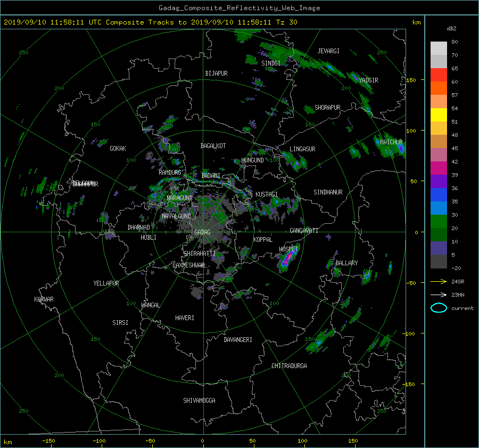Image resolution: width=479 pixels, height=448 pixels.
Task: Click the SIRSI city label
Action: tap(120, 323)
